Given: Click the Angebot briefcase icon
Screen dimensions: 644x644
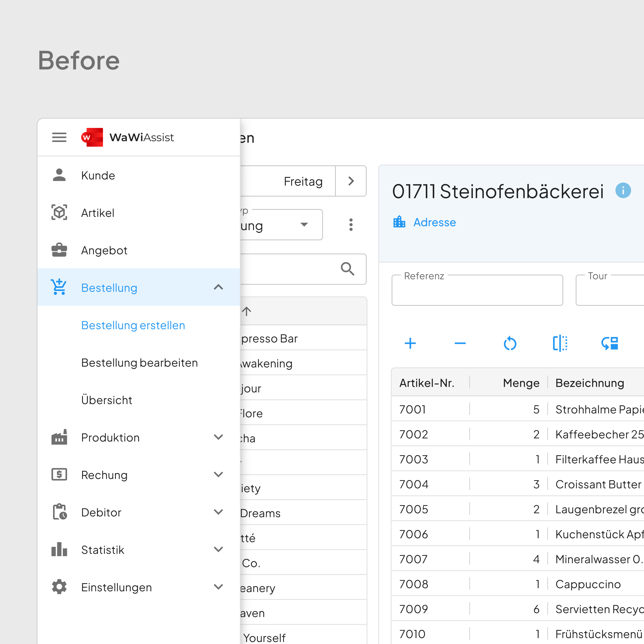Looking at the screenshot, I should click(x=59, y=250).
